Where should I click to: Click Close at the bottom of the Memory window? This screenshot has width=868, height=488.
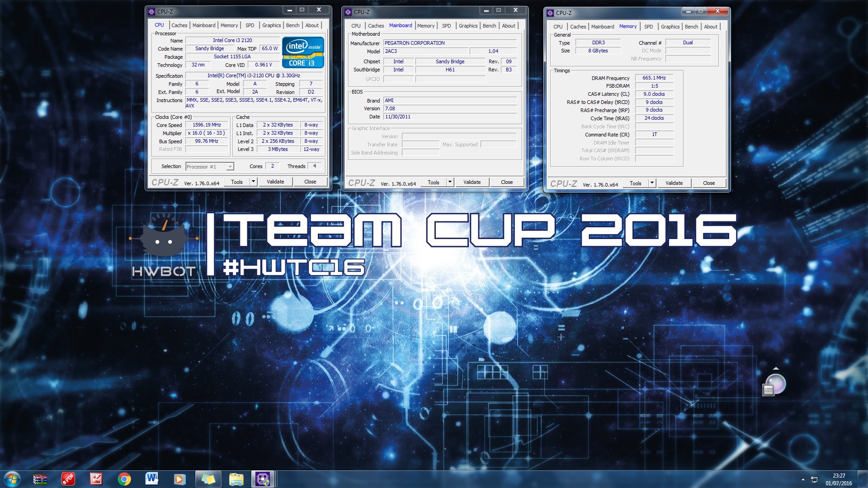click(709, 183)
